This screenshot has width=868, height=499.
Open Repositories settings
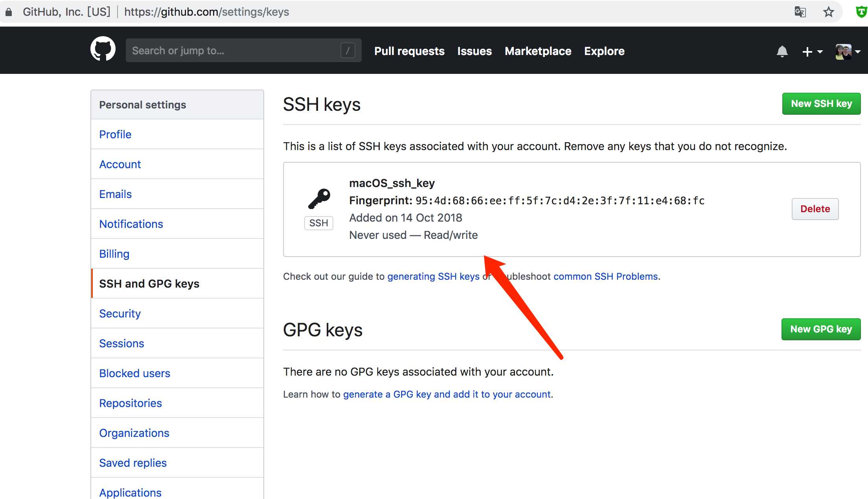[x=177, y=403]
